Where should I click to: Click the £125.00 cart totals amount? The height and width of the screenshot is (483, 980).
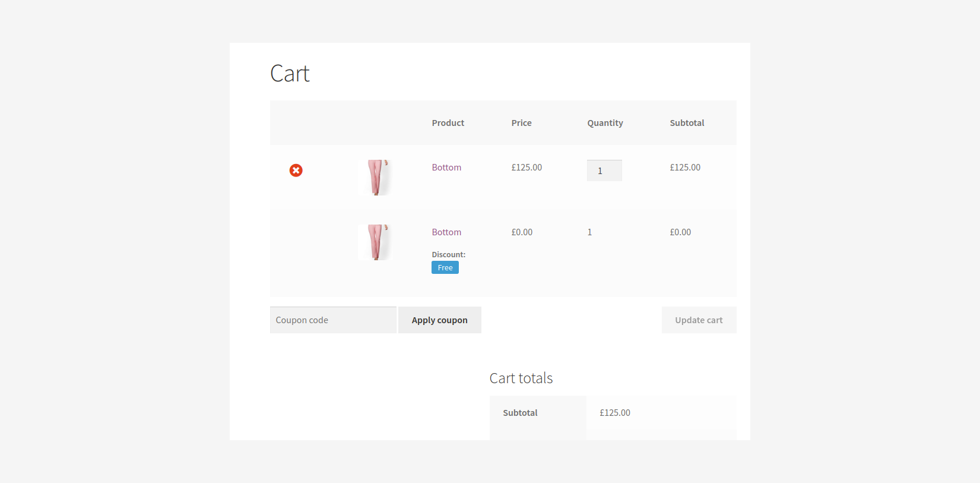[615, 413]
